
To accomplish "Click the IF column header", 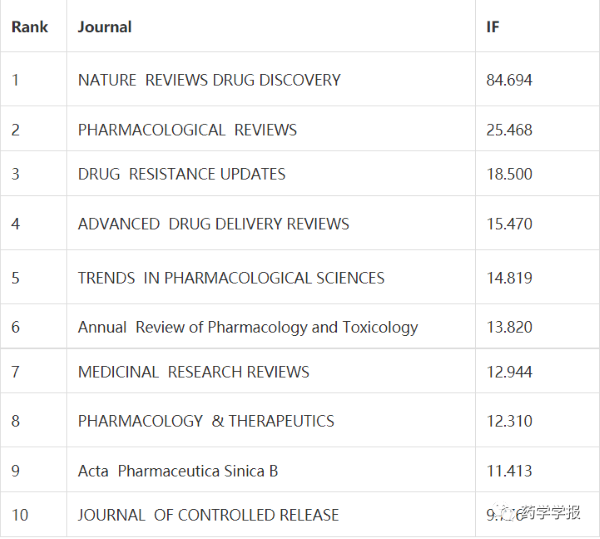I will pyautogui.click(x=493, y=27).
